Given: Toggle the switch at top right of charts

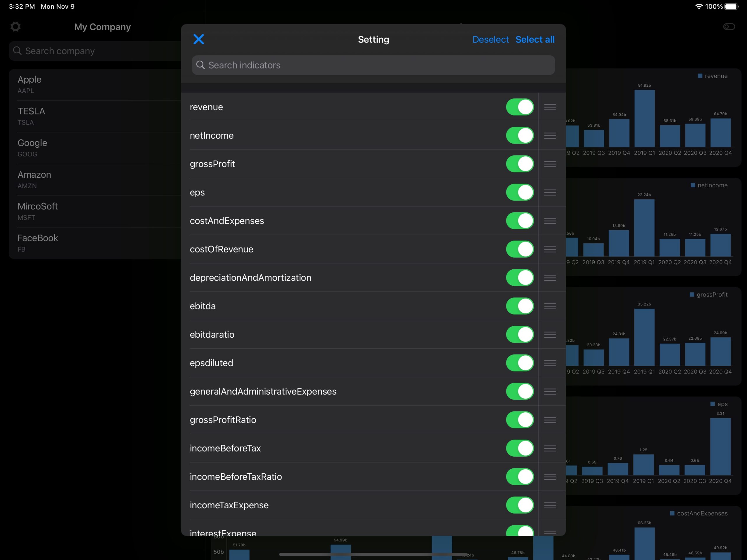Looking at the screenshot, I should [x=729, y=27].
